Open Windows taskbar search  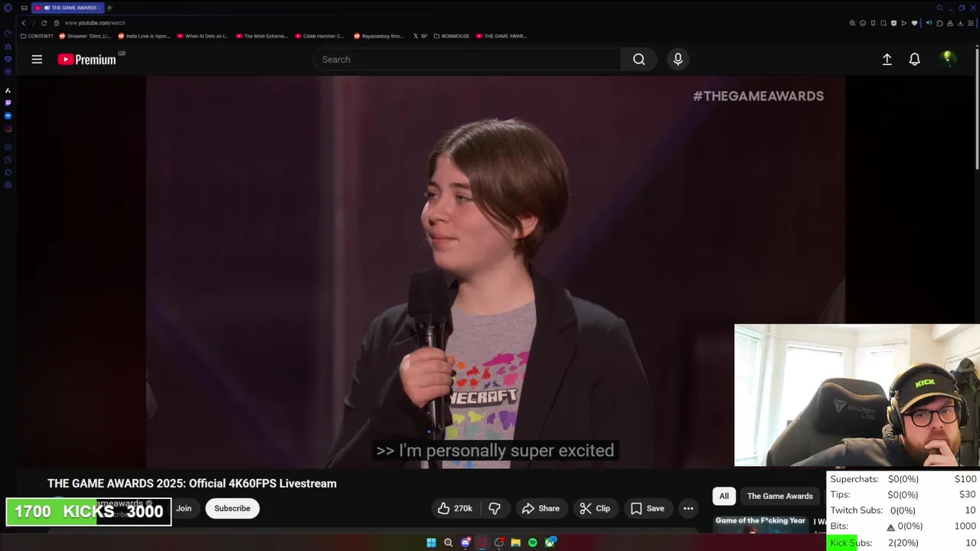pyautogui.click(x=448, y=543)
